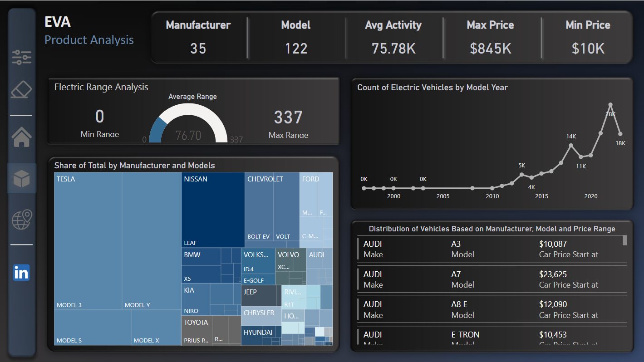Click the 4K line chart point
The image size is (644, 362).
click(x=531, y=177)
